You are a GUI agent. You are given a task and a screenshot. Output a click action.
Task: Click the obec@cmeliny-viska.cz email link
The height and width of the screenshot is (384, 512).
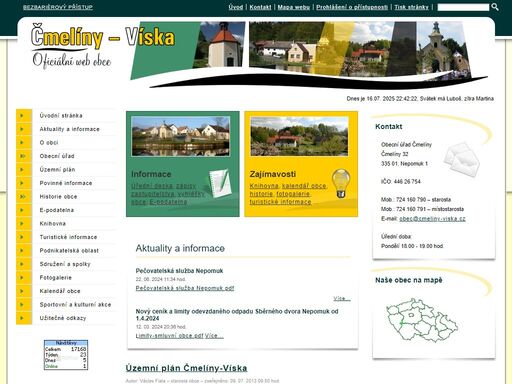point(432,219)
